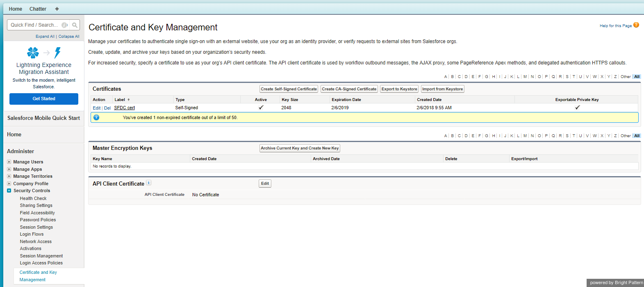Open the SFDC cert certificate link
644x287 pixels.
(x=125, y=108)
